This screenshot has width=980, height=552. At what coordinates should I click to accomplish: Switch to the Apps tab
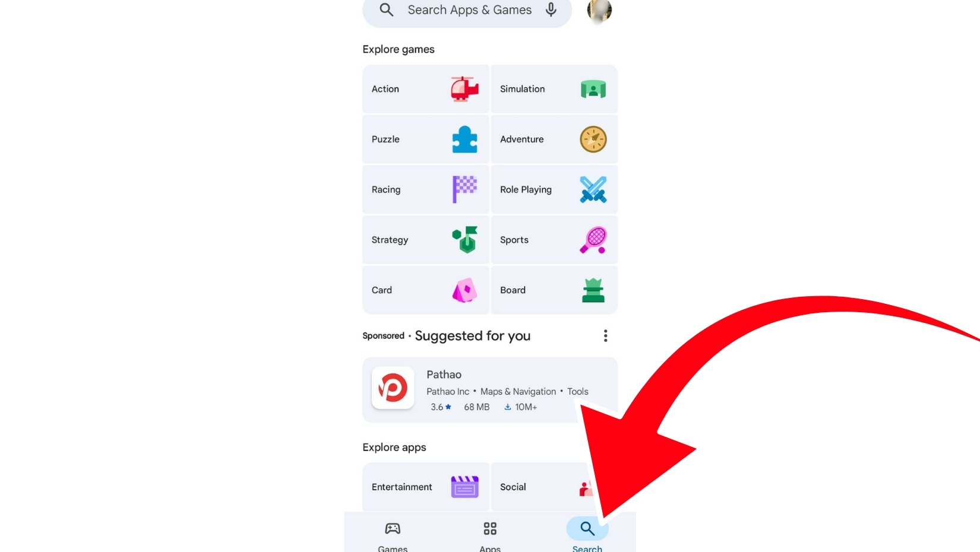click(x=490, y=535)
